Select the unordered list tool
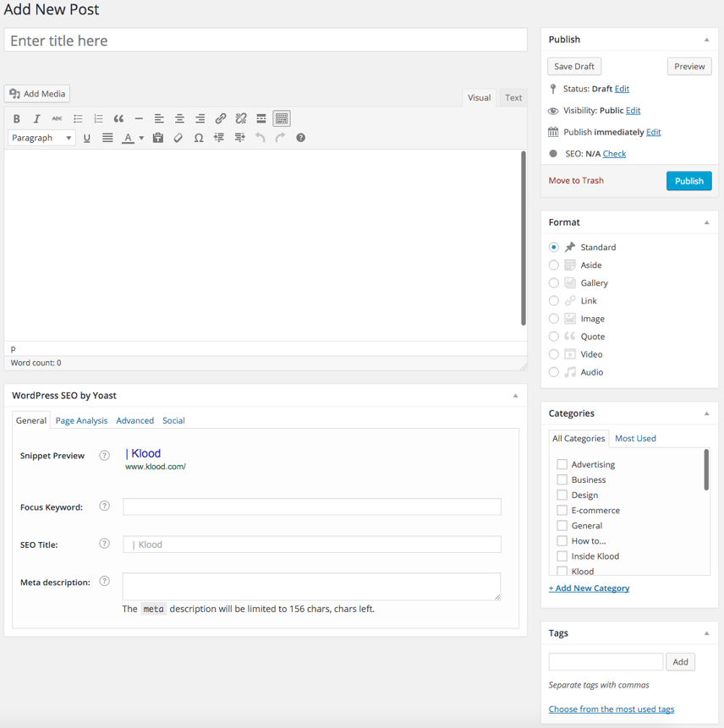Viewport: 724px width, 728px height. [x=78, y=118]
